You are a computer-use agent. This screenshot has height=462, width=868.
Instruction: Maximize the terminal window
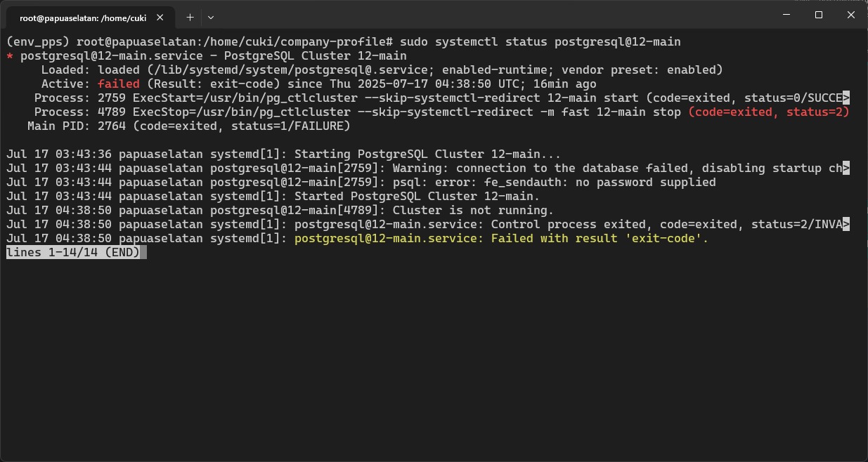819,15
